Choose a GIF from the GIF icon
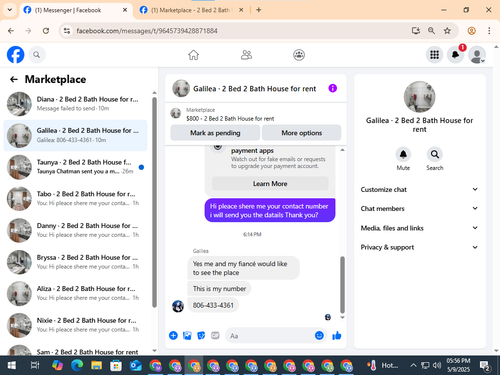 coord(215,335)
